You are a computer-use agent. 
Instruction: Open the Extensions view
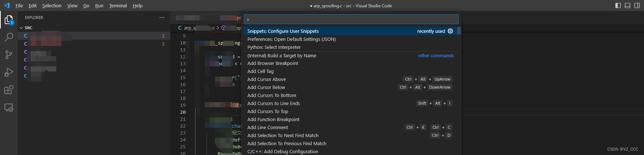(8, 90)
